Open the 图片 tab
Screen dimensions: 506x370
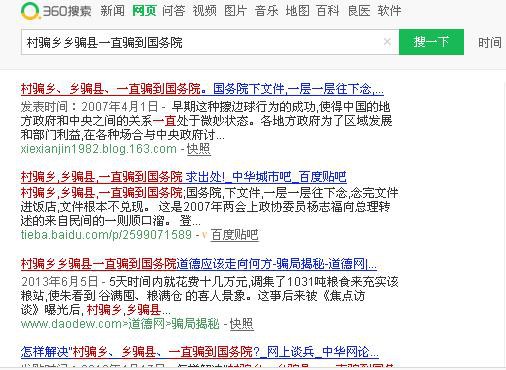point(235,11)
